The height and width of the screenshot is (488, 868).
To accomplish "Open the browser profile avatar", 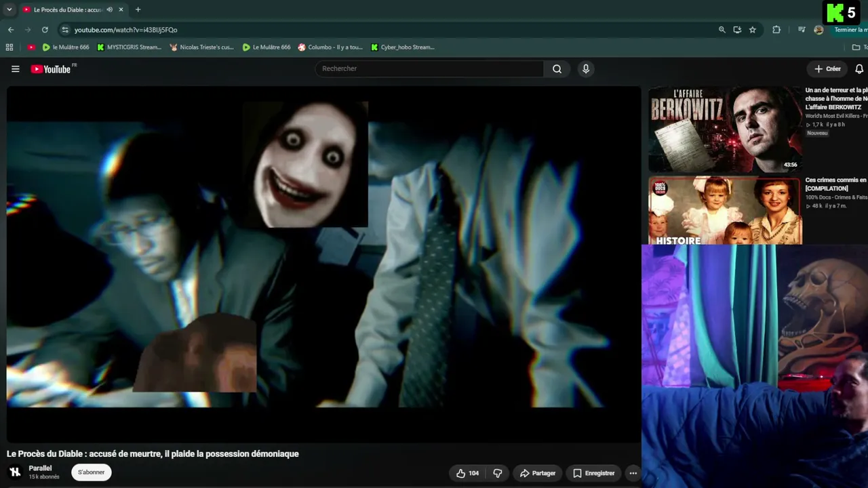I will click(818, 30).
